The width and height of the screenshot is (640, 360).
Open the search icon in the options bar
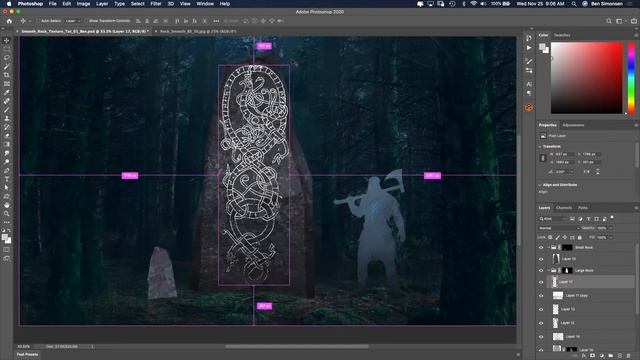609,21
